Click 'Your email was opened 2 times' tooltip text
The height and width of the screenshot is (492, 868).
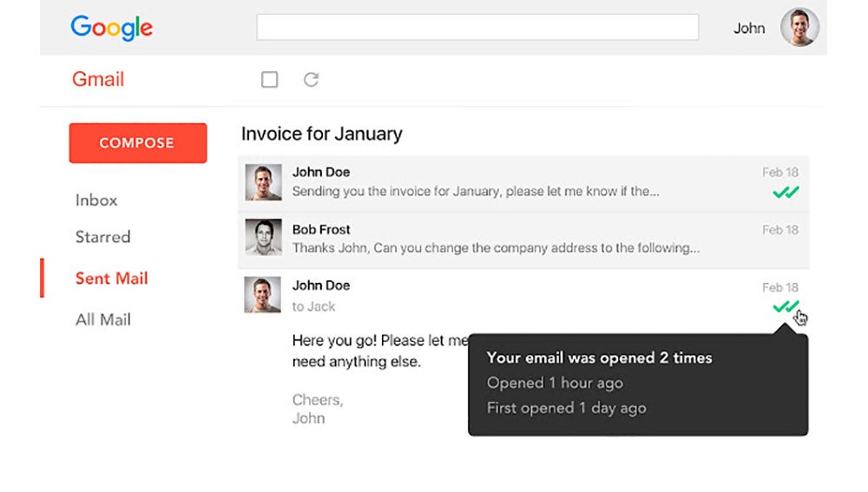600,358
